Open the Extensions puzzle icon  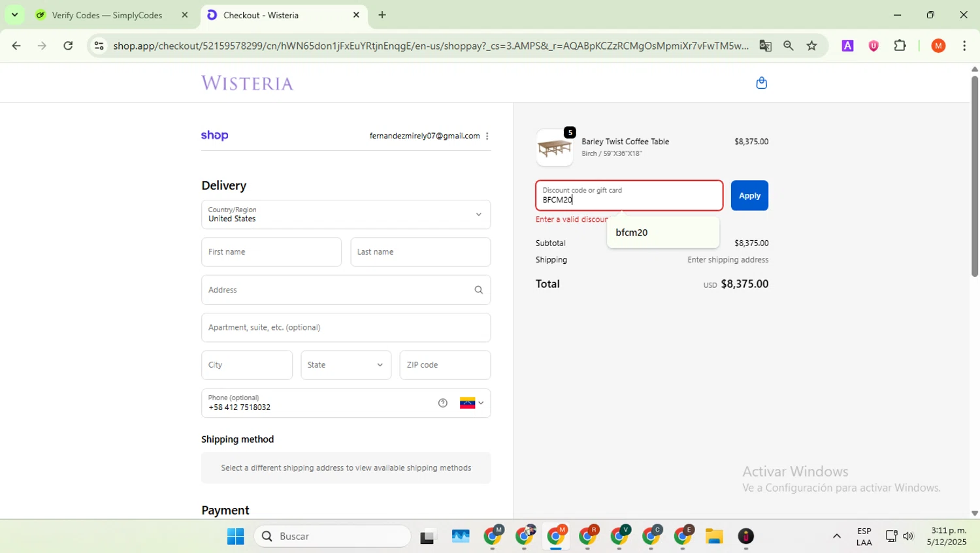click(x=900, y=46)
